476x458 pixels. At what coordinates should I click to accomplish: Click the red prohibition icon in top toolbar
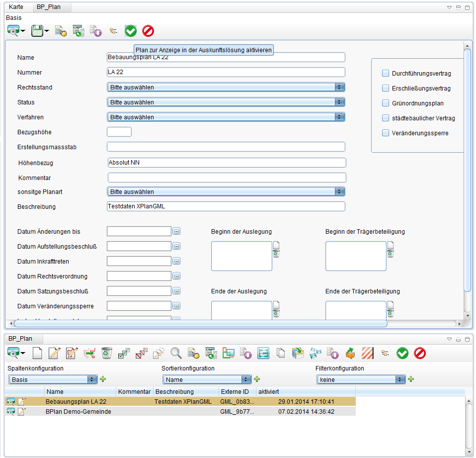click(148, 31)
